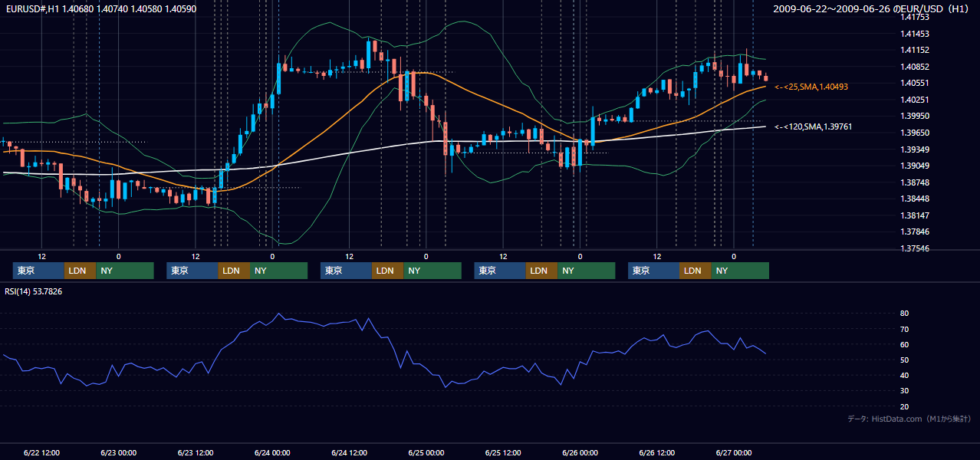Select the 2009-06-22〜2009-06-26 EUR/USD chart title
The image size is (980, 460).
(873, 8)
